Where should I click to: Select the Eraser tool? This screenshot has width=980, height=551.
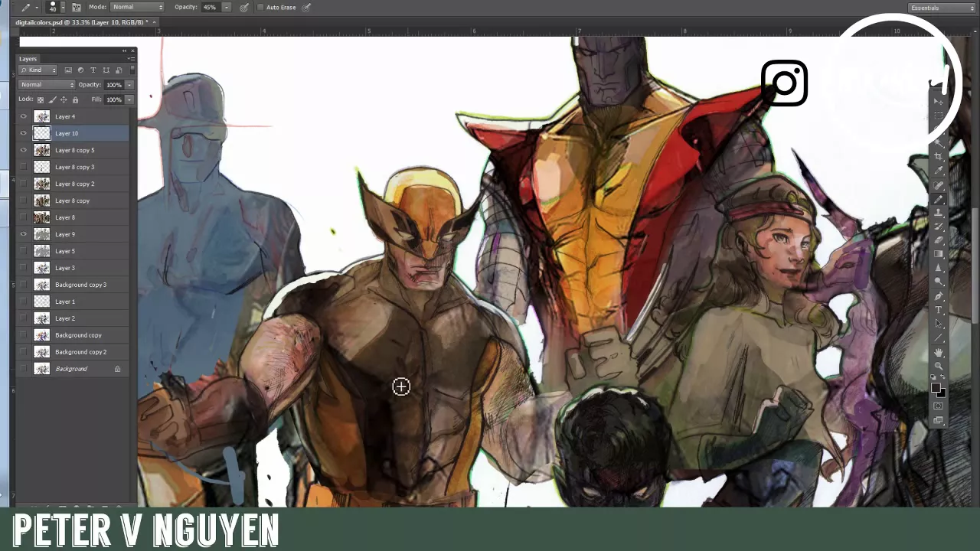tap(939, 240)
